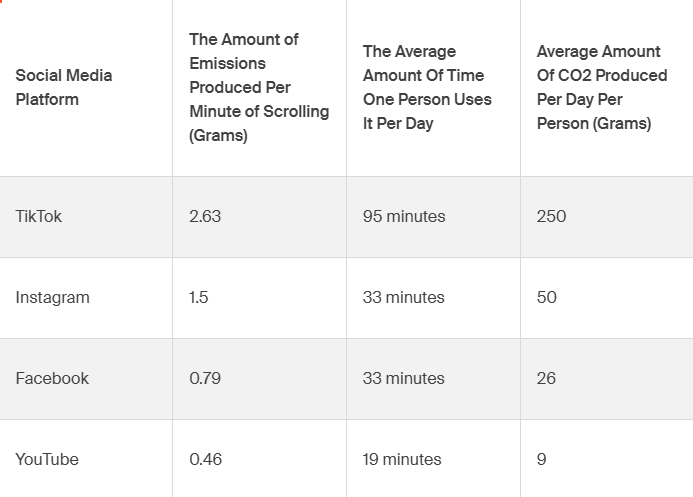This screenshot has width=693, height=497.
Task: Click Facebook's 33 minutes usage cell
Action: (x=403, y=378)
